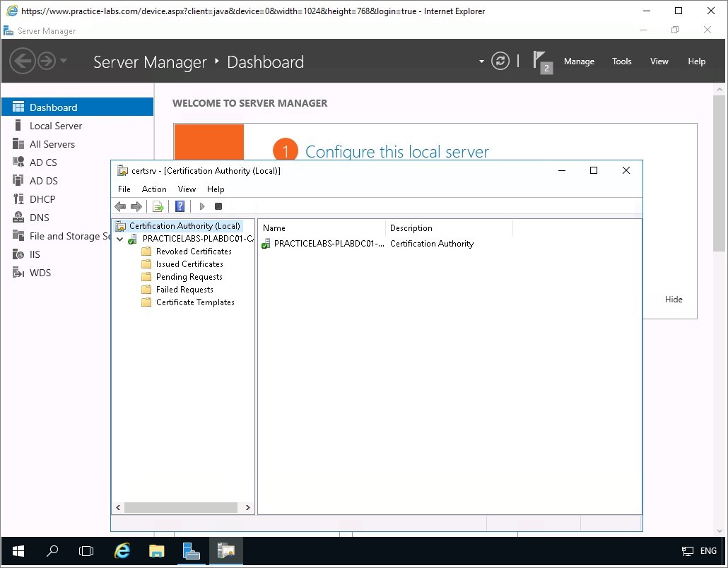Open the Issued Certificates folder
Screen dimensions: 728x568
[189, 264]
